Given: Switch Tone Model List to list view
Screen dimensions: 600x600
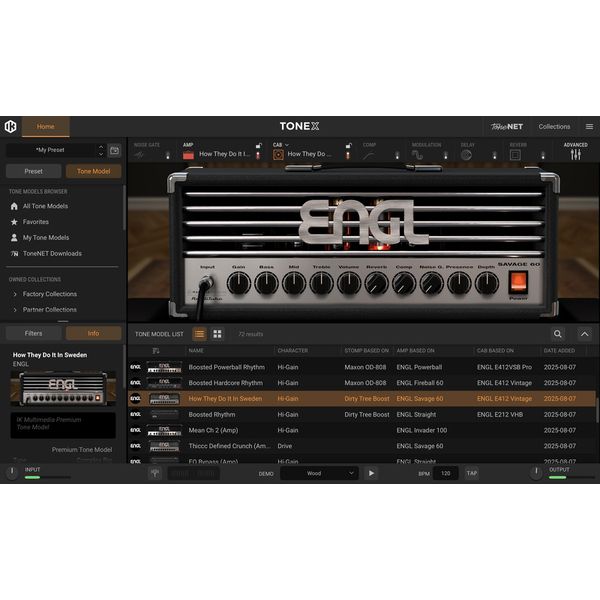Looking at the screenshot, I should [199, 334].
